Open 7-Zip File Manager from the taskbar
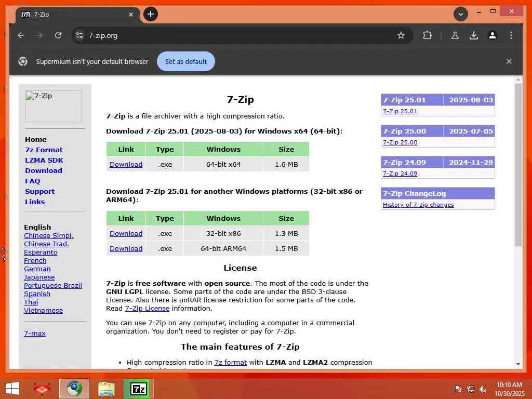This screenshot has height=399, width=532. click(x=138, y=389)
